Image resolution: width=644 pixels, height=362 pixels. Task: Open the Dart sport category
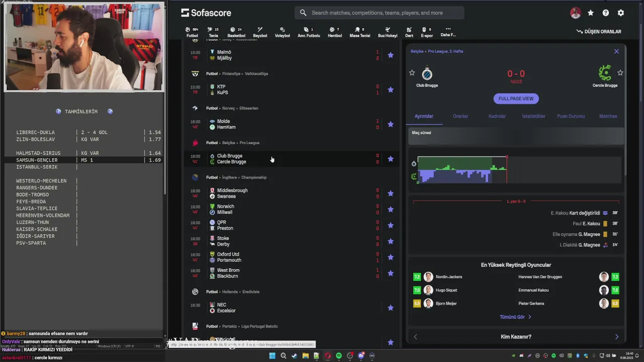[409, 32]
